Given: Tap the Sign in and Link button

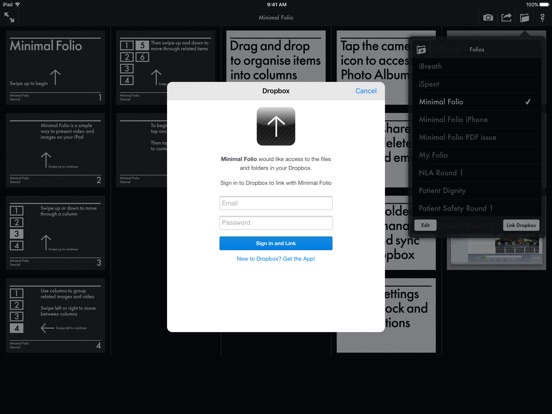Looking at the screenshot, I should click(276, 243).
